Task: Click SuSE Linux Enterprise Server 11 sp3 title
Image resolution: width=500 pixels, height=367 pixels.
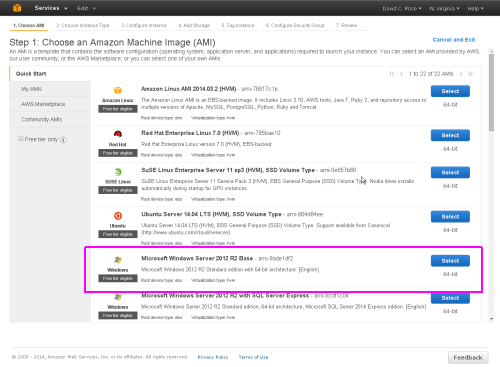Action: pos(228,170)
